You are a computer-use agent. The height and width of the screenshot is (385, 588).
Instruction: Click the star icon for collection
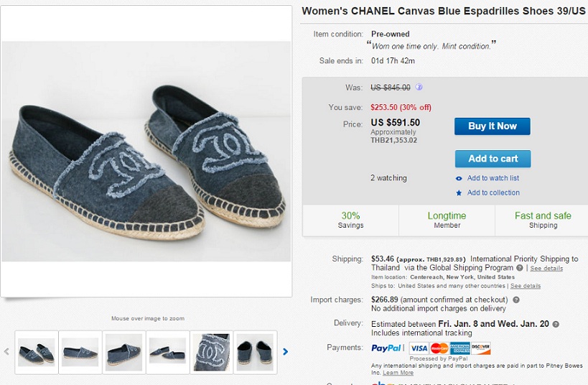click(459, 192)
